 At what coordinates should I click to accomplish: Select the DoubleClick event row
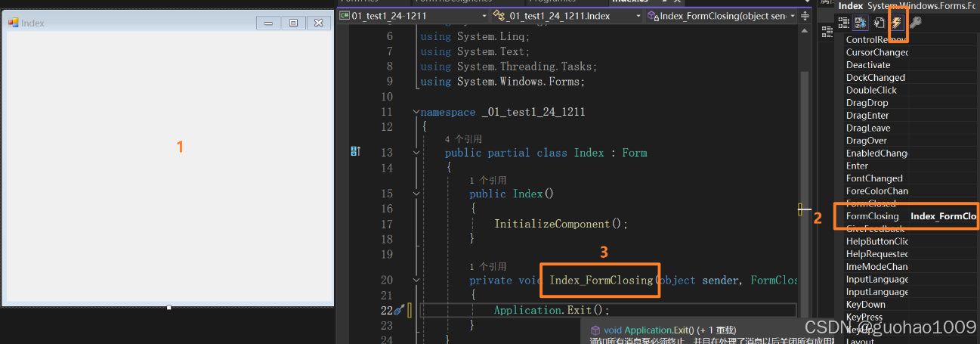pyautogui.click(x=910, y=90)
